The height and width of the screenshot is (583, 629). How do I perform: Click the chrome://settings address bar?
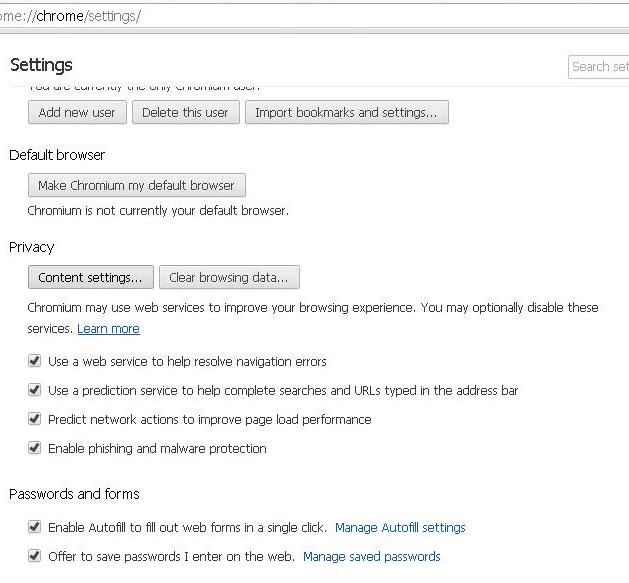coord(300,17)
